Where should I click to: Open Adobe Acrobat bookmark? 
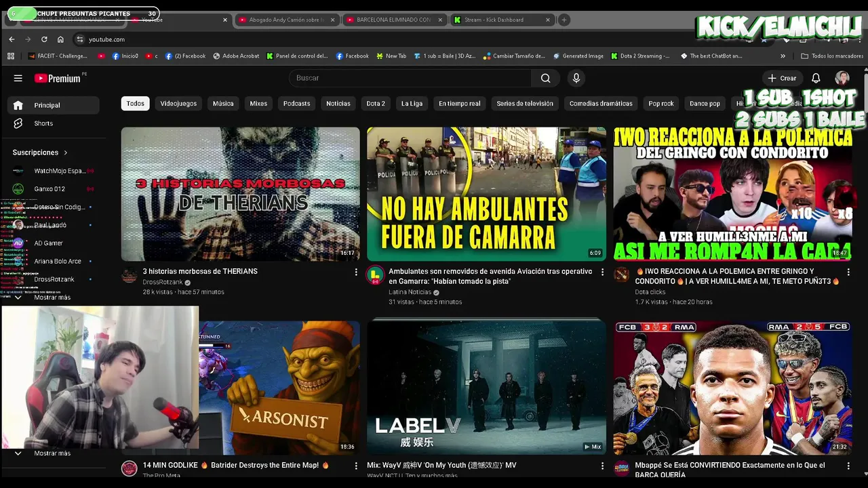235,56
